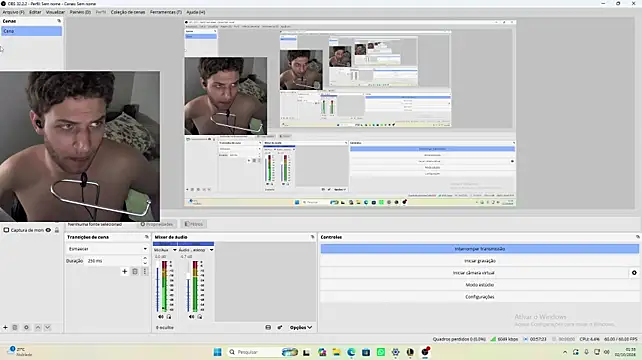Click the Captura de monitor source type icon
Image resolution: width=642 pixels, height=360 pixels.
(x=6, y=230)
